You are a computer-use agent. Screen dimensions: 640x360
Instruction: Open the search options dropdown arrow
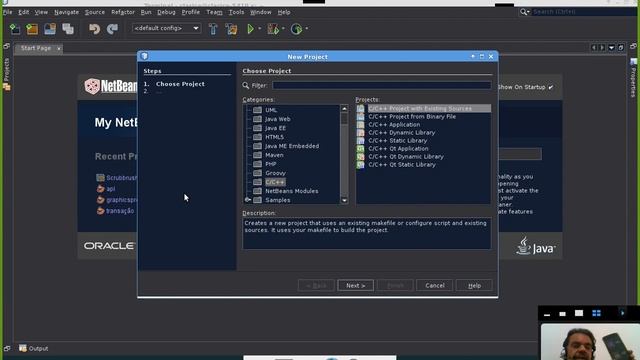point(529,12)
